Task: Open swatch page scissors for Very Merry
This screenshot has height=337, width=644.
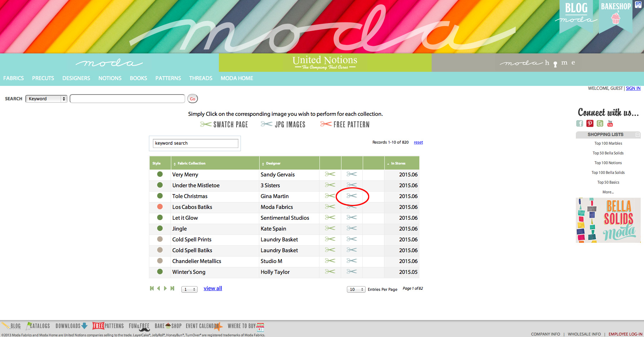Action: tap(330, 174)
